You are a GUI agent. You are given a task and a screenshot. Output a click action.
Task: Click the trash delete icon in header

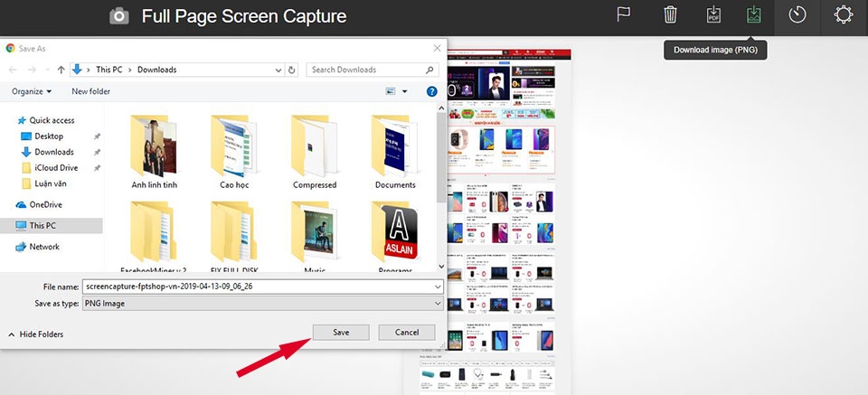coord(670,15)
